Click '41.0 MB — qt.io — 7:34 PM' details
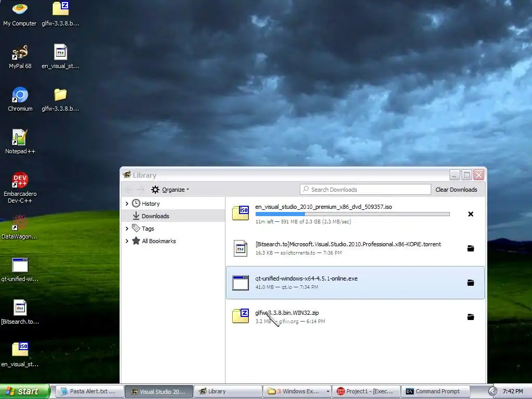Viewport: 532px width, 399px height. [x=287, y=287]
